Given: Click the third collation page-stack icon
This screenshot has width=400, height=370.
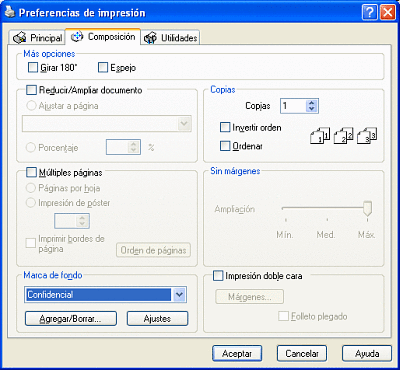Looking at the screenshot, I should click(366, 135).
